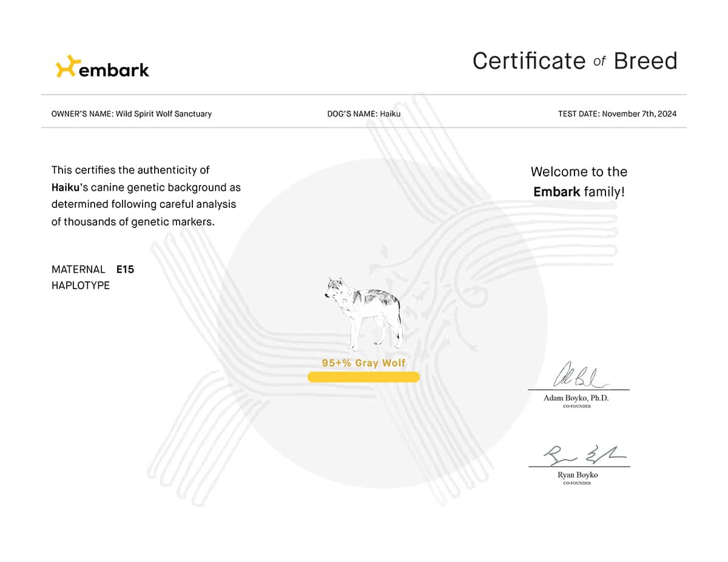Click 'CO-FOUNDER' under Adam Boyko
The height and width of the screenshot is (562, 728).
(577, 406)
